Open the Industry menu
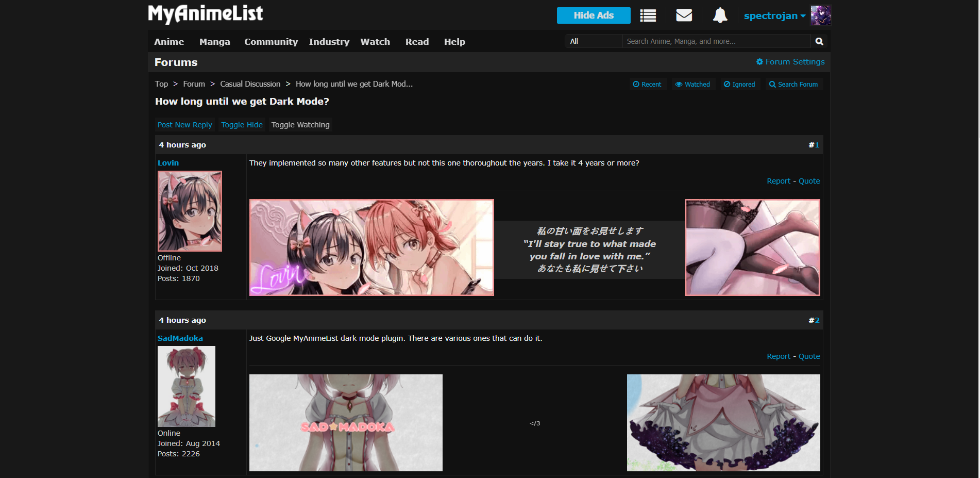Screen dimensions: 980x478 pyautogui.click(x=329, y=42)
